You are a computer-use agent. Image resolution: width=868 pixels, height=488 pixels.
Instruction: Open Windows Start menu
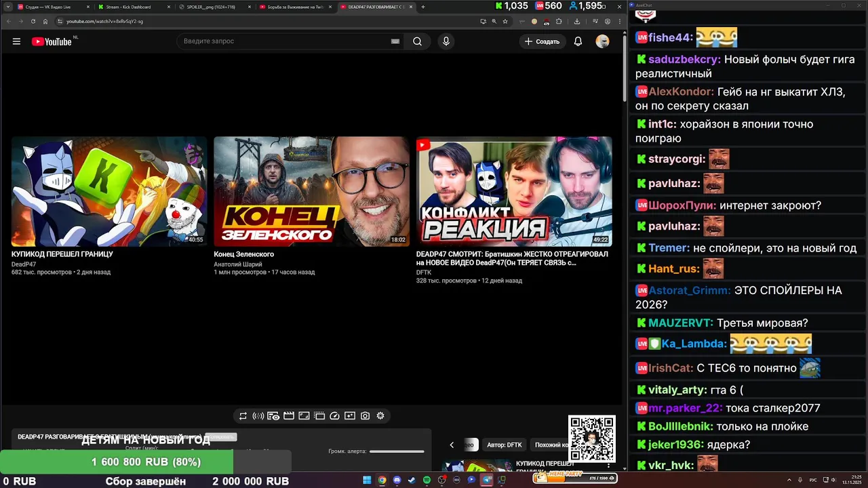pos(367,480)
